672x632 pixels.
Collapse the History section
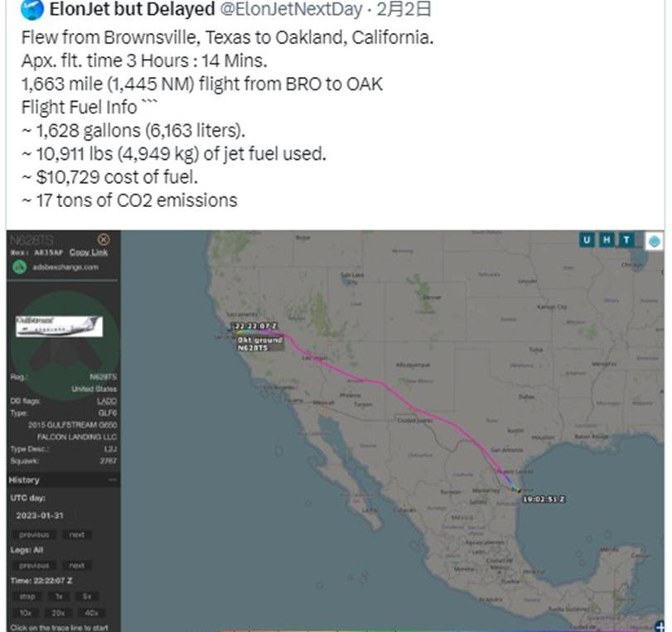point(113,480)
